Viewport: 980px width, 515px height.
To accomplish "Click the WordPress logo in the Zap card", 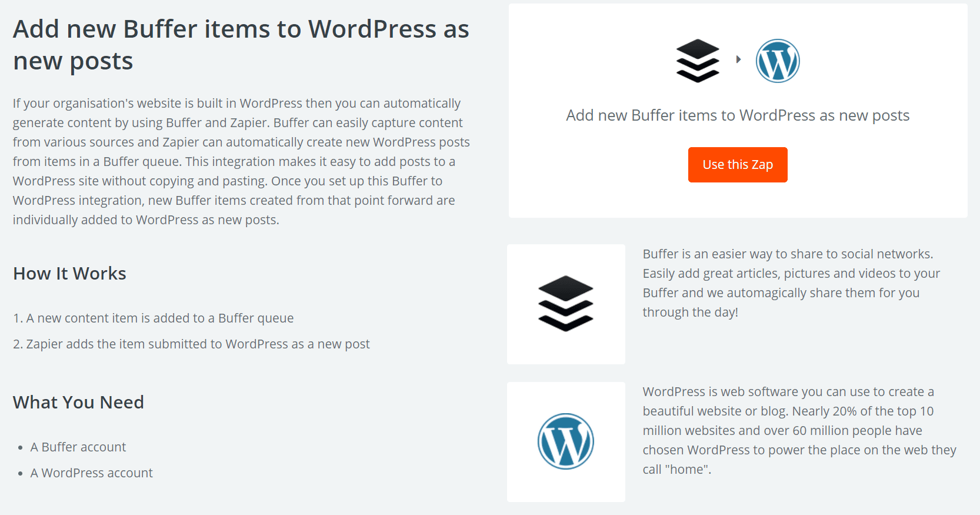I will [x=778, y=61].
